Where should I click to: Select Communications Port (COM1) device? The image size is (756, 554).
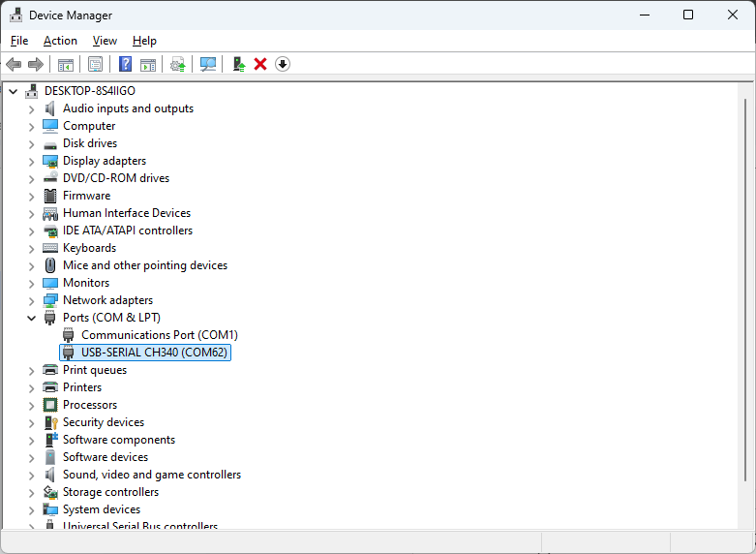(x=159, y=335)
